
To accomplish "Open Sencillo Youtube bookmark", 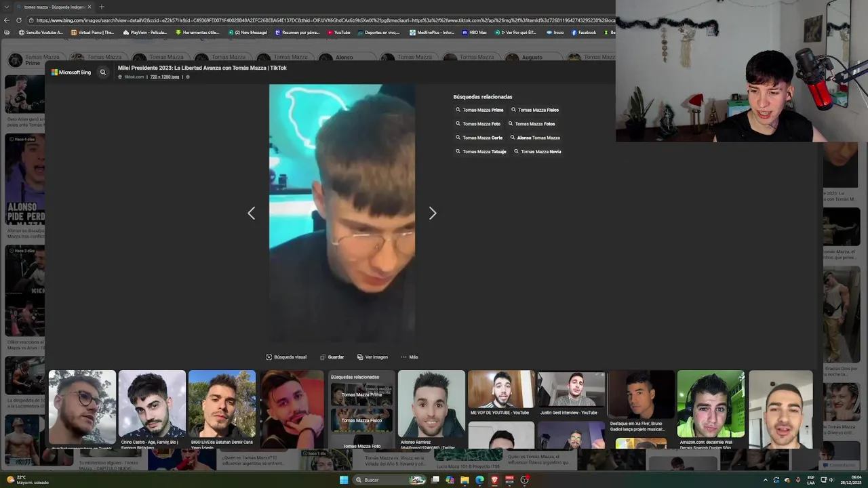I will [x=41, y=33].
